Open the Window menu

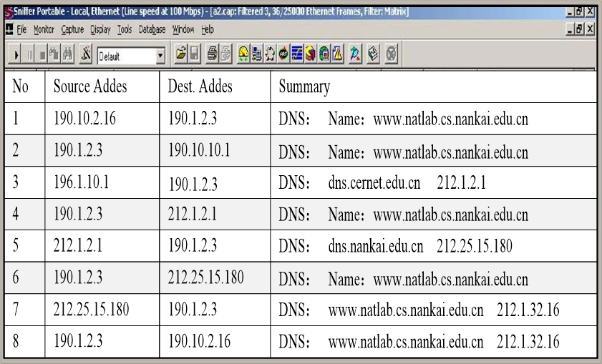click(183, 29)
